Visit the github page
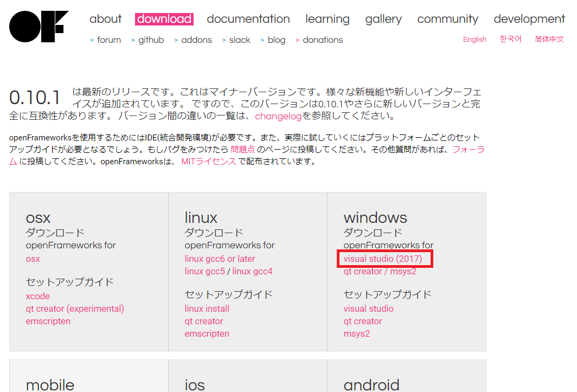This screenshot has height=392, width=577. 151,40
